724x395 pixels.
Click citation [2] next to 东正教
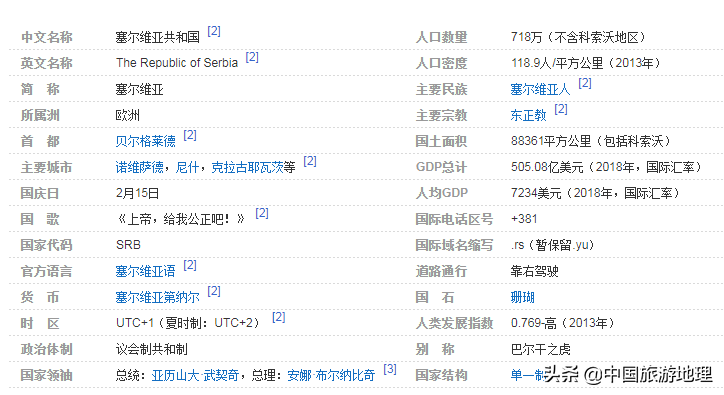561,109
